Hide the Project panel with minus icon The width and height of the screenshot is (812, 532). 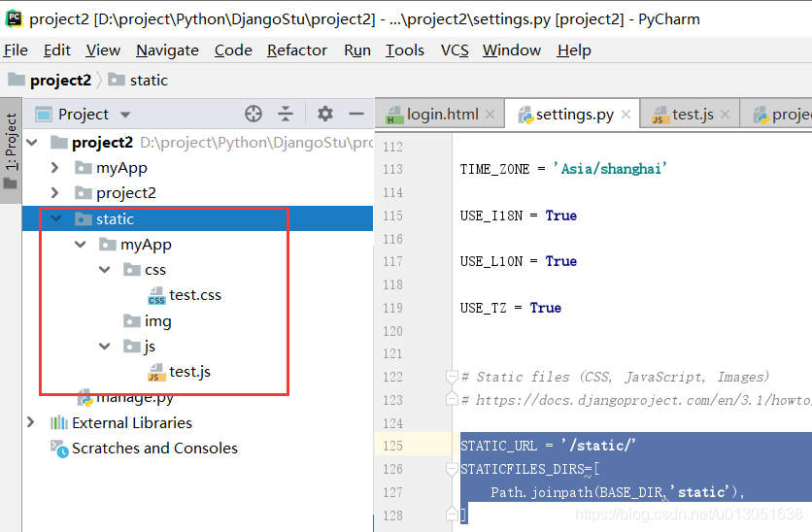[x=356, y=114]
